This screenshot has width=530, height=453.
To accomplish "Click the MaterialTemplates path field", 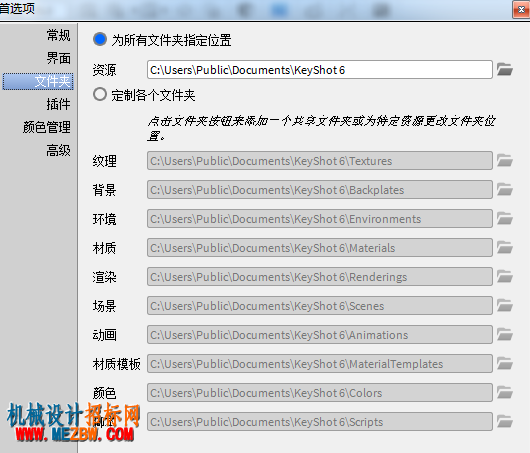I will 320,364.
